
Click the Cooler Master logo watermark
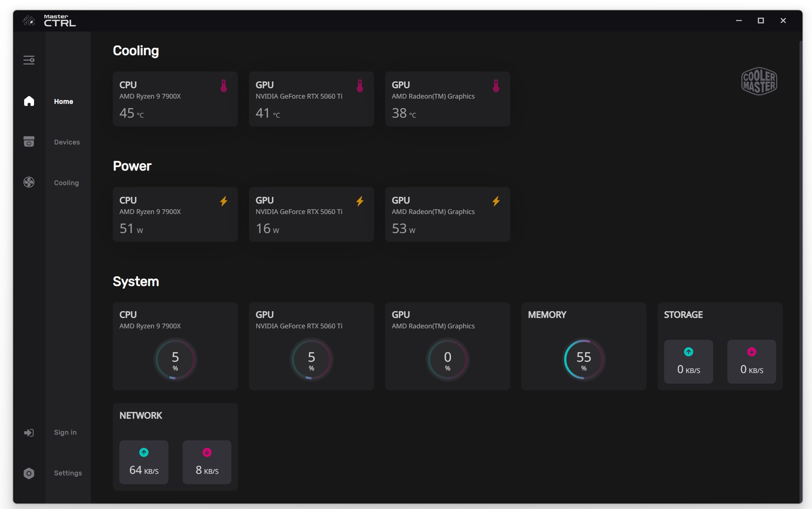759,81
